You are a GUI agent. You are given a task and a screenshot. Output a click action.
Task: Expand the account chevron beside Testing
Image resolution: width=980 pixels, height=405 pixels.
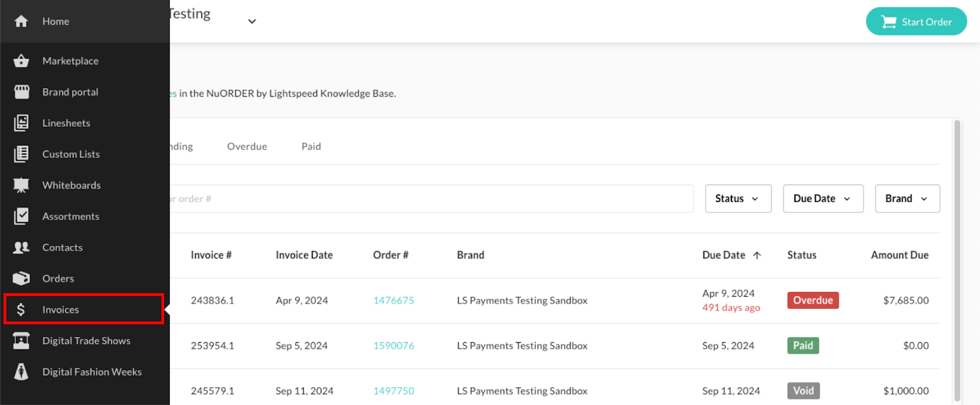(x=252, y=21)
